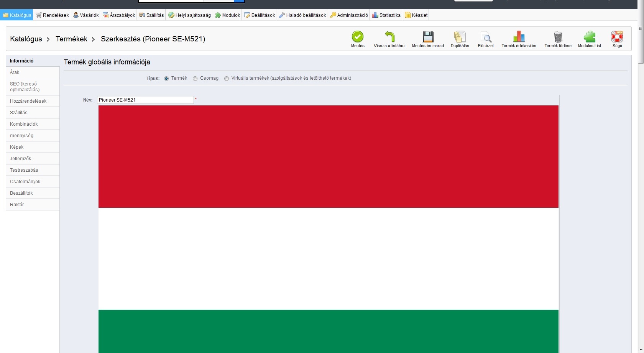Click the scrollbar down arrow

click(641, 350)
